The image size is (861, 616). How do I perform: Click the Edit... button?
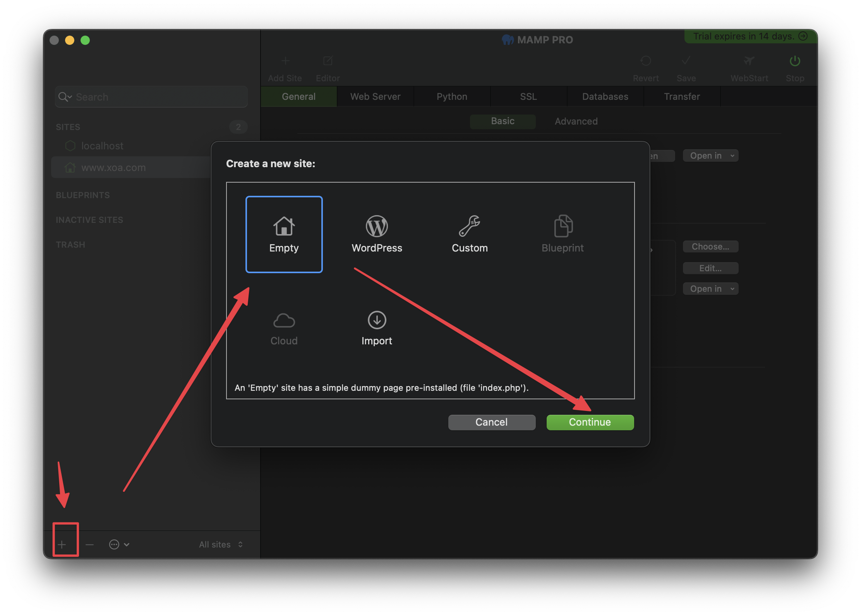710,268
